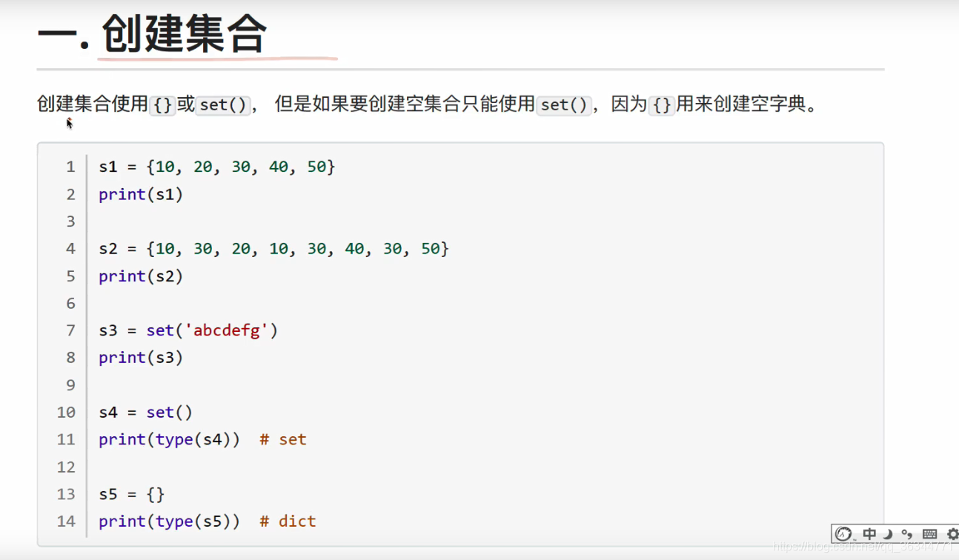Click the comment # set
This screenshot has height=560, width=959.
pyautogui.click(x=283, y=439)
